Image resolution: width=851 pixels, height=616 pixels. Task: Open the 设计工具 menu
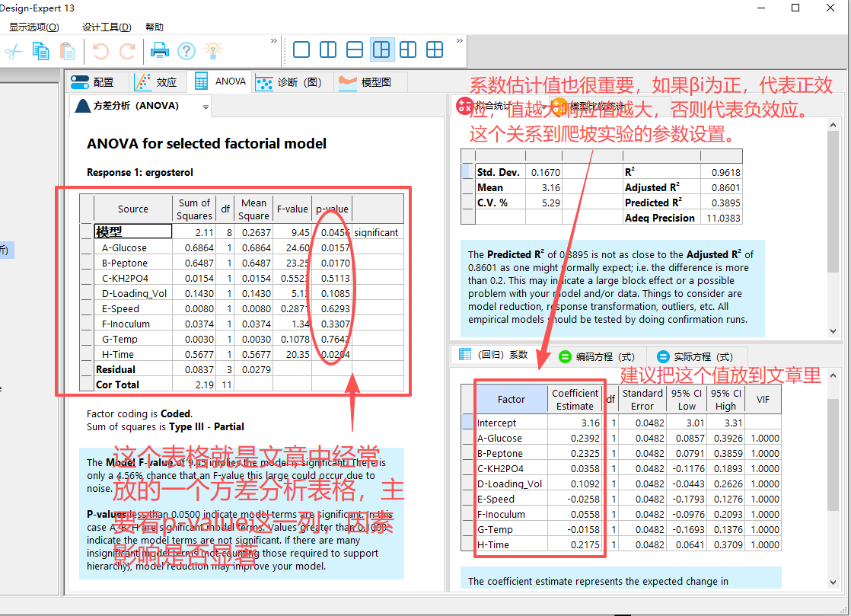pos(107,27)
